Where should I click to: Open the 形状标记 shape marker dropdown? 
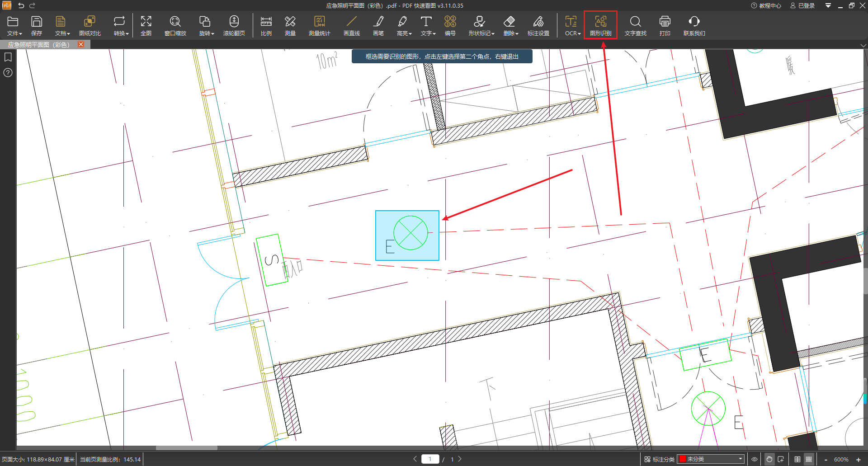[481, 25]
